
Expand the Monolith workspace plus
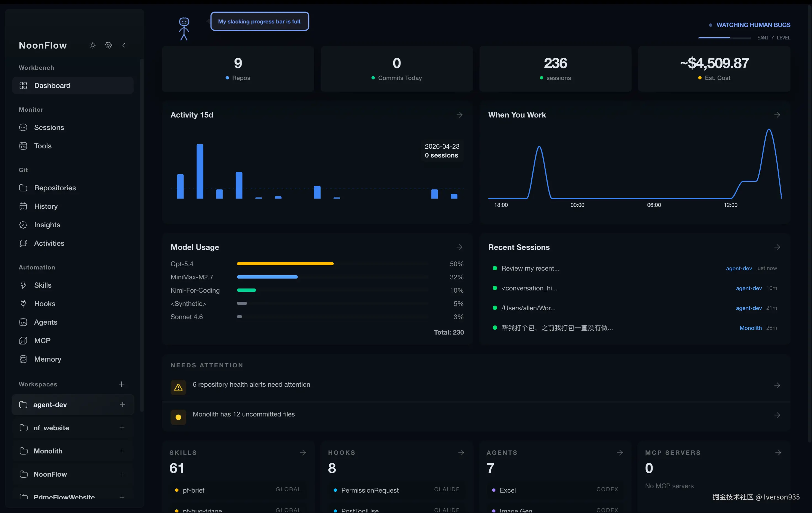pos(122,451)
